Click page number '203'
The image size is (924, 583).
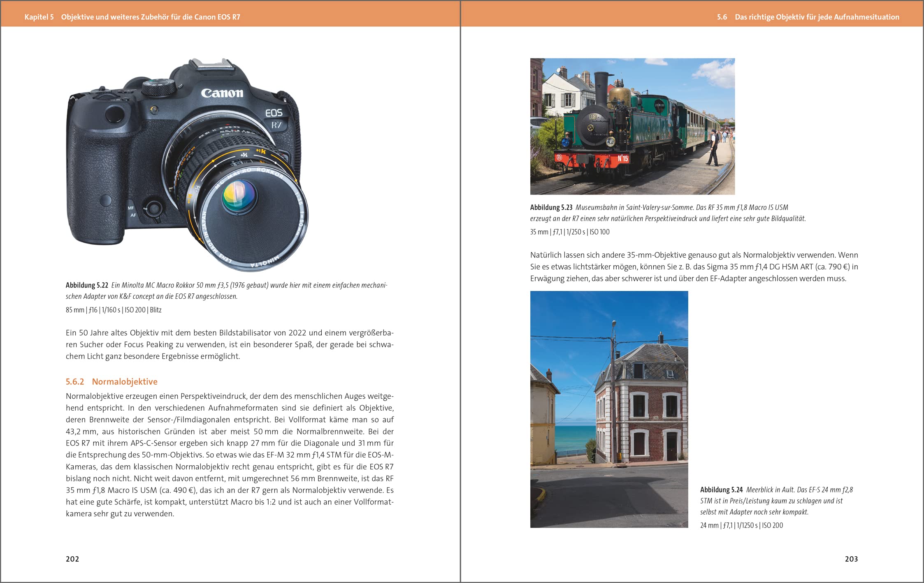click(x=851, y=559)
